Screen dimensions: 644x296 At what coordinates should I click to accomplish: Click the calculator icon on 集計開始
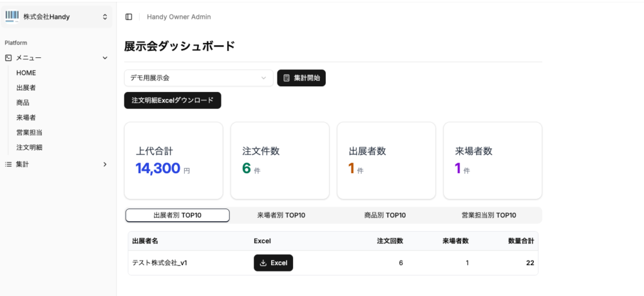point(287,78)
